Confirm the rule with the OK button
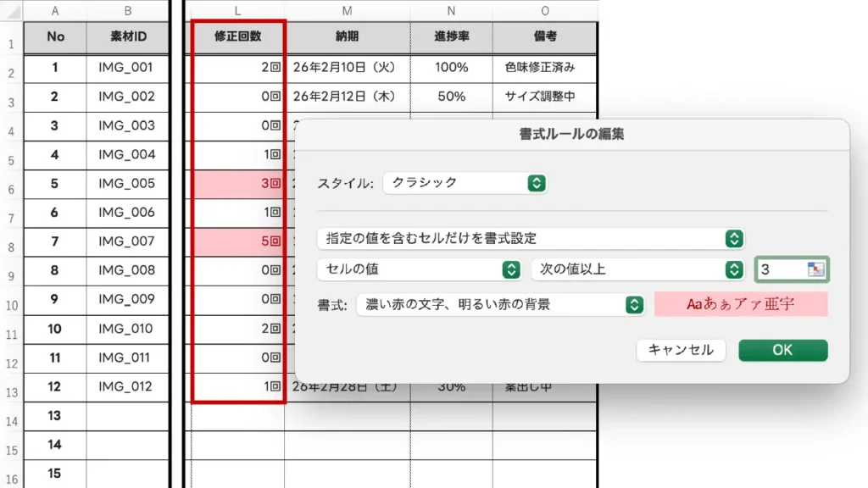The height and width of the screenshot is (488, 868). (x=782, y=350)
